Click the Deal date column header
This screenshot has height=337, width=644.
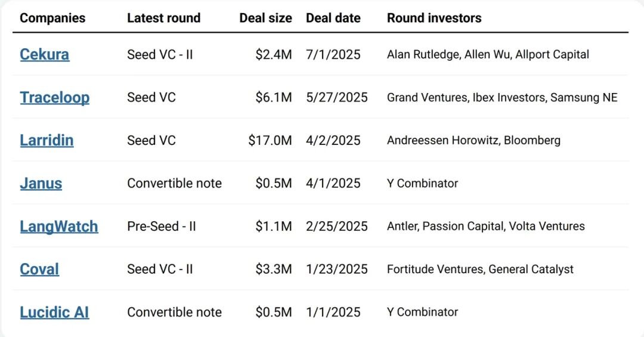(x=333, y=18)
